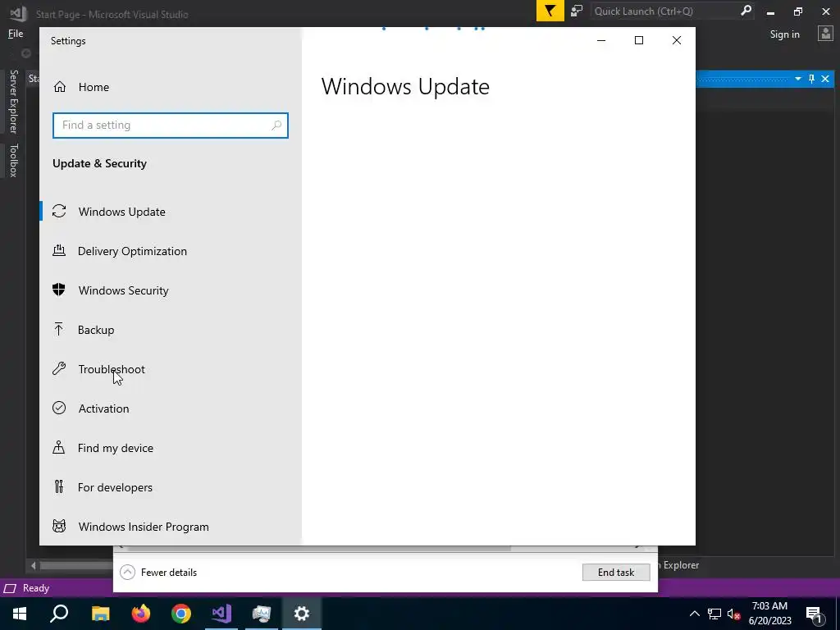Click the taskbar clock showing 7:03 AM
The height and width of the screenshot is (630, 840).
click(769, 614)
